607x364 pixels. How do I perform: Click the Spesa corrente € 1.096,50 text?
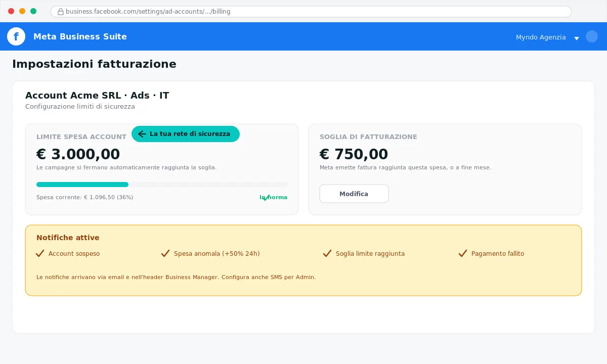point(84,197)
